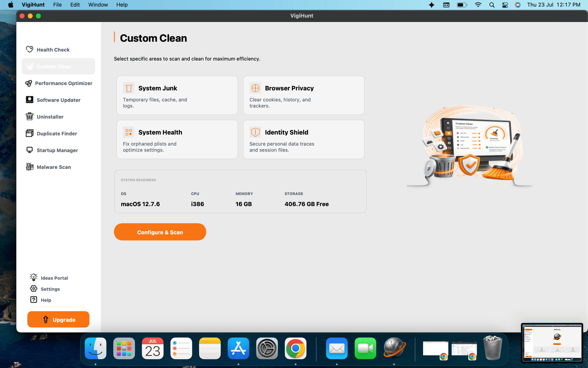Screen dimensions: 588x368
Task: Select the Browser Privacy globe icon
Action: point(255,88)
